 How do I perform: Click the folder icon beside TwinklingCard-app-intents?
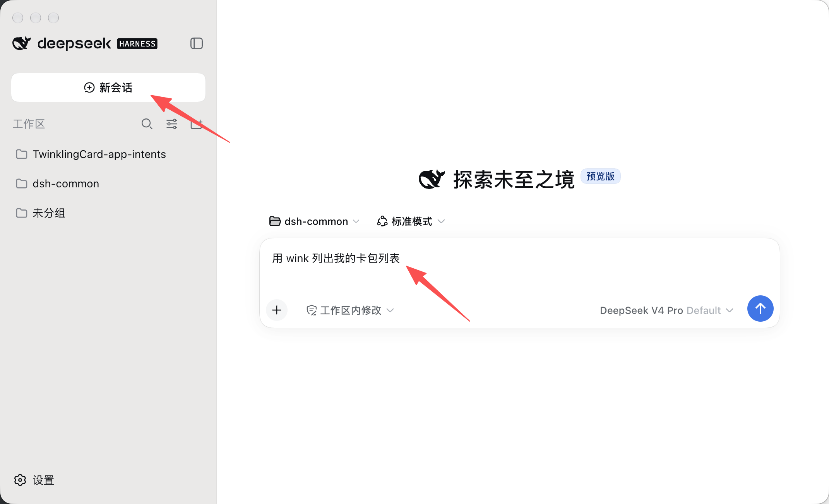click(22, 154)
